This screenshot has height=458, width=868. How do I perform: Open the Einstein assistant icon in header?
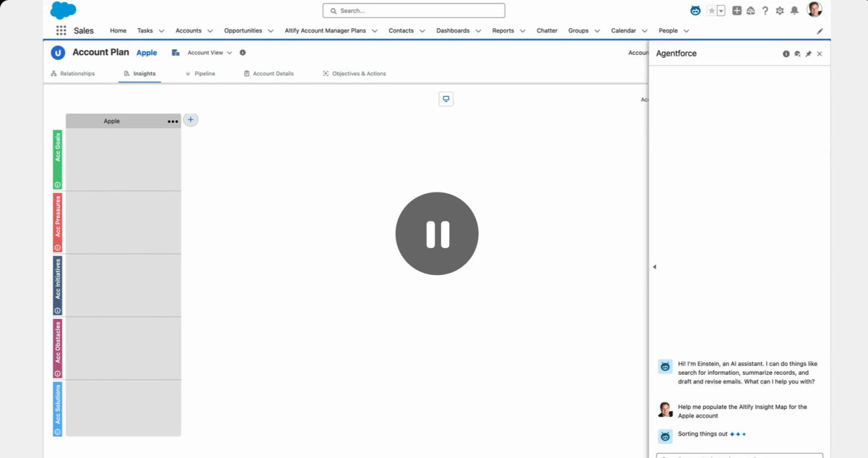[x=695, y=11]
